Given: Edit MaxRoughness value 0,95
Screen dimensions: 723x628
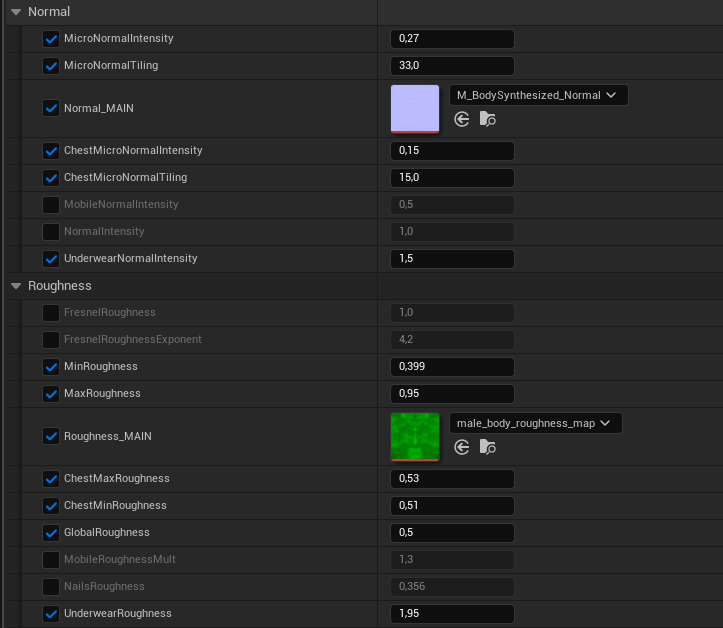Looking at the screenshot, I should [x=452, y=394].
